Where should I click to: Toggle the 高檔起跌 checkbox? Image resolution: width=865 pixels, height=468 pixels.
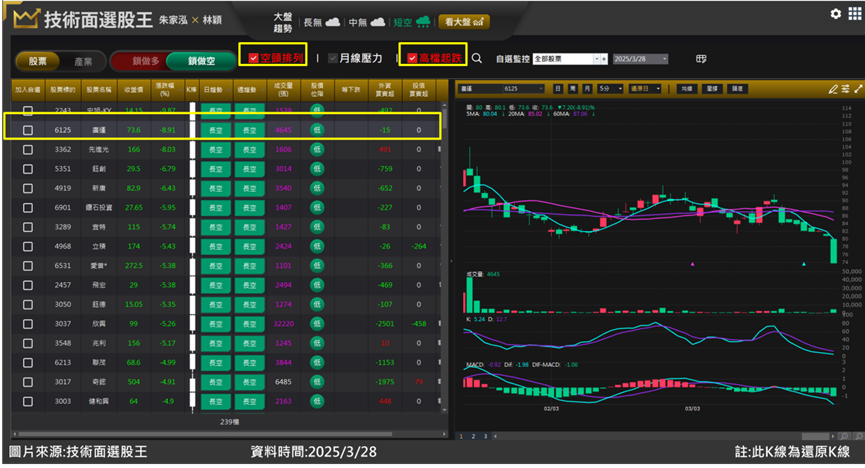(412, 58)
